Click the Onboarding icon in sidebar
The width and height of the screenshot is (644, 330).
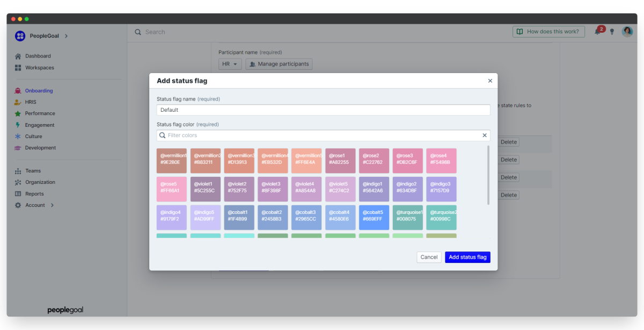tap(18, 91)
